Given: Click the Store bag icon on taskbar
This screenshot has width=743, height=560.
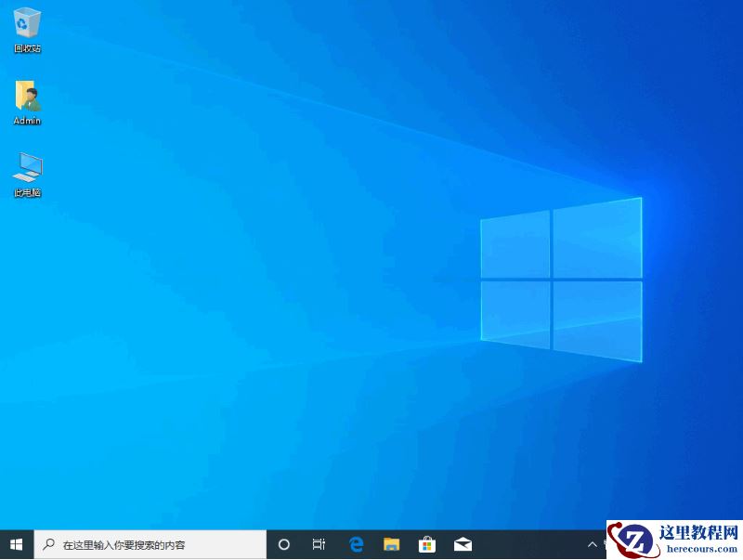Looking at the screenshot, I should [x=427, y=544].
